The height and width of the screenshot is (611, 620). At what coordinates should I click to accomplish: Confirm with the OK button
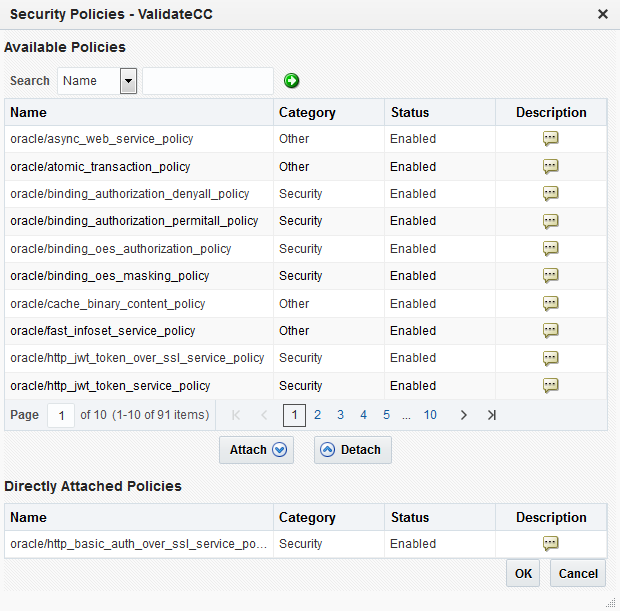tap(523, 573)
